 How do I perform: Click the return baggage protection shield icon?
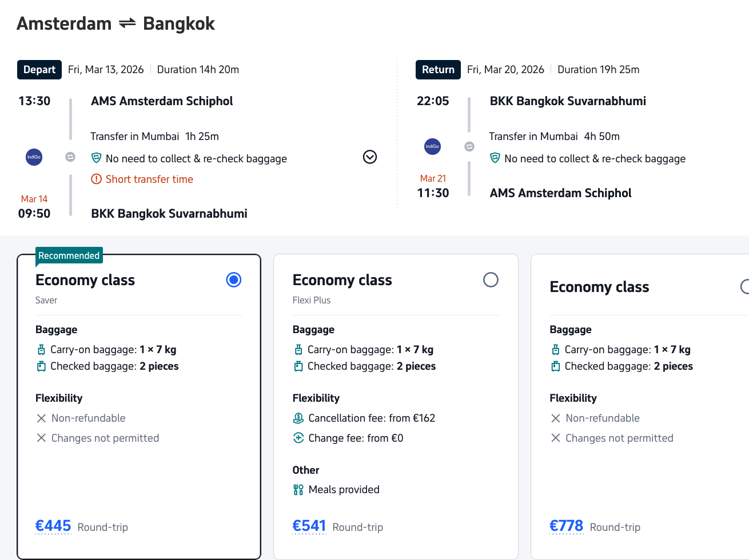(495, 158)
